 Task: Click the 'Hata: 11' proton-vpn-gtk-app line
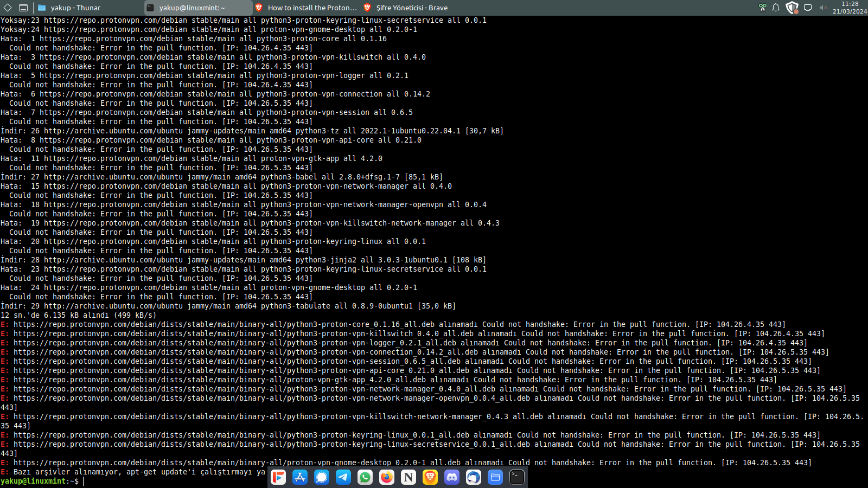(192, 158)
